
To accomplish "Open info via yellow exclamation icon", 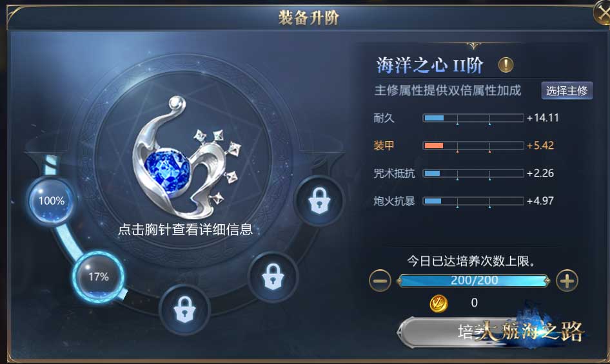I will (x=506, y=65).
